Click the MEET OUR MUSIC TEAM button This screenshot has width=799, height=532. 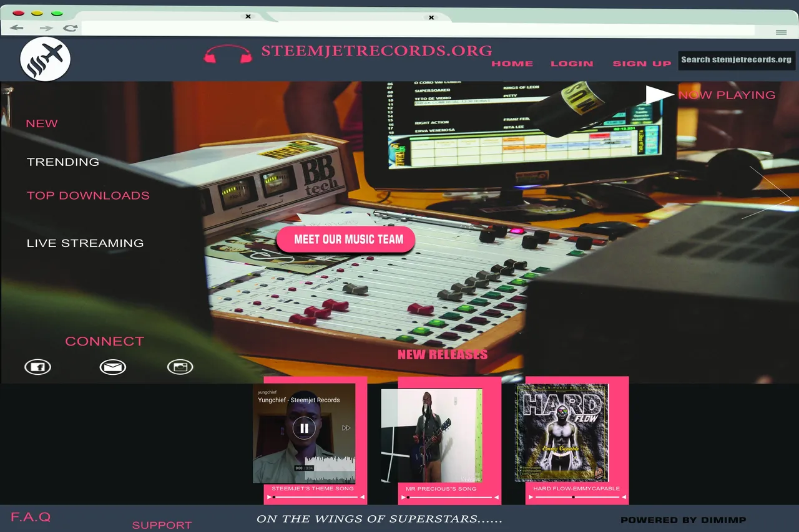coord(346,239)
